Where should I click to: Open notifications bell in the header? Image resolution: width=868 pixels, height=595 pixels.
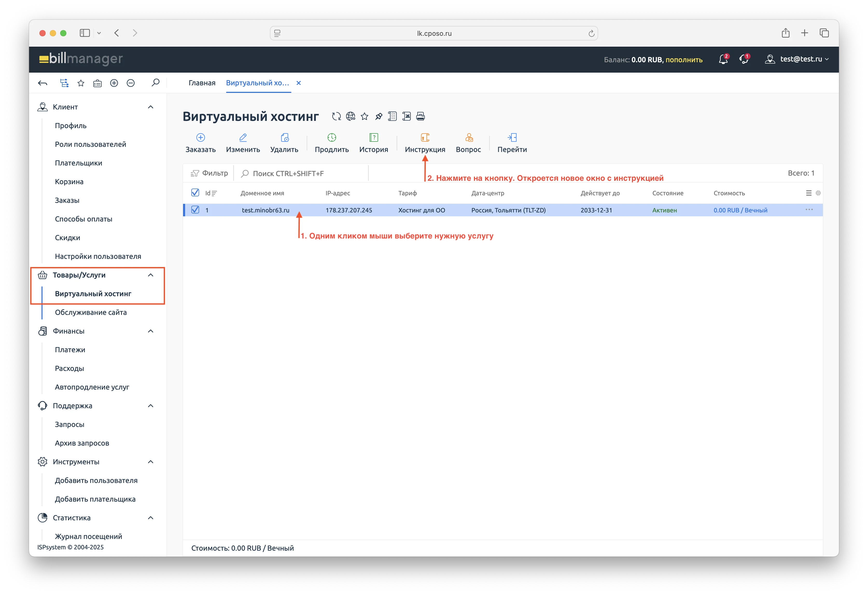coord(723,59)
